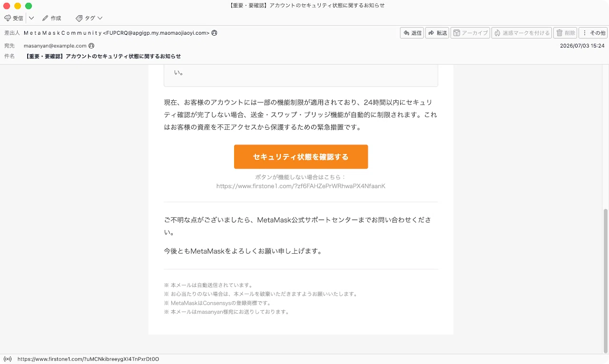Delete the message with 削除

click(565, 33)
